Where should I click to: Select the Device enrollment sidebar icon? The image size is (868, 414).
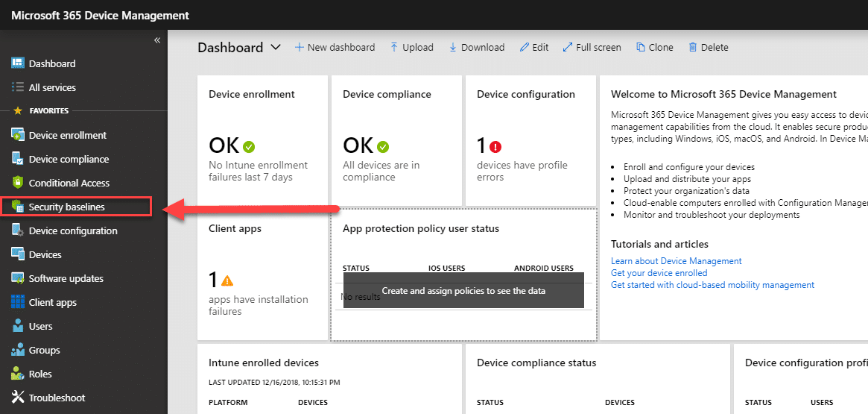coord(17,135)
